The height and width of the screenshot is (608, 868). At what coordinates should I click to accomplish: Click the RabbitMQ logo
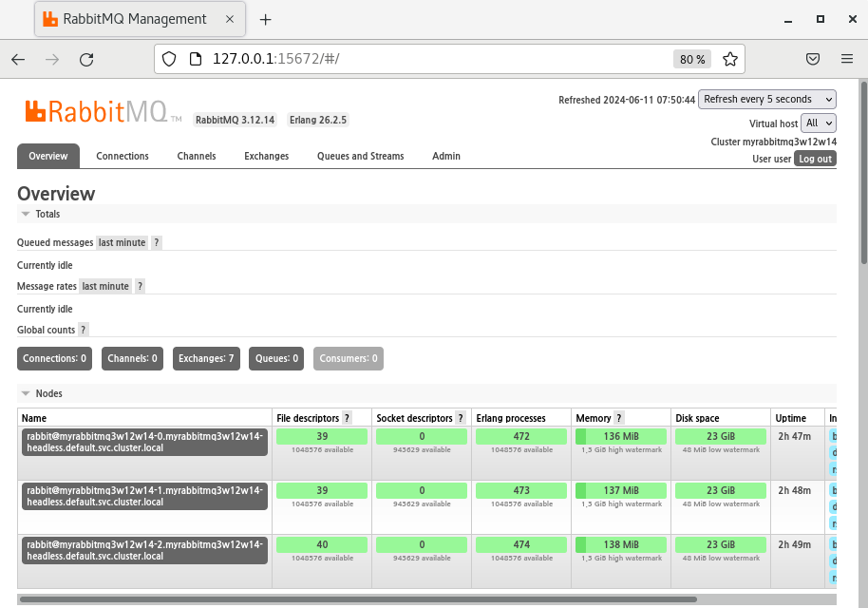[103, 112]
